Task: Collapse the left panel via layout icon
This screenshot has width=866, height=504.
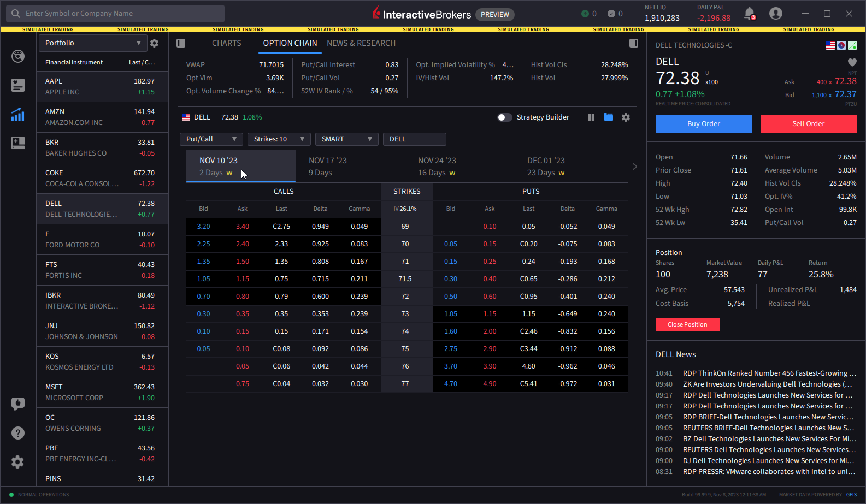Action: point(181,43)
